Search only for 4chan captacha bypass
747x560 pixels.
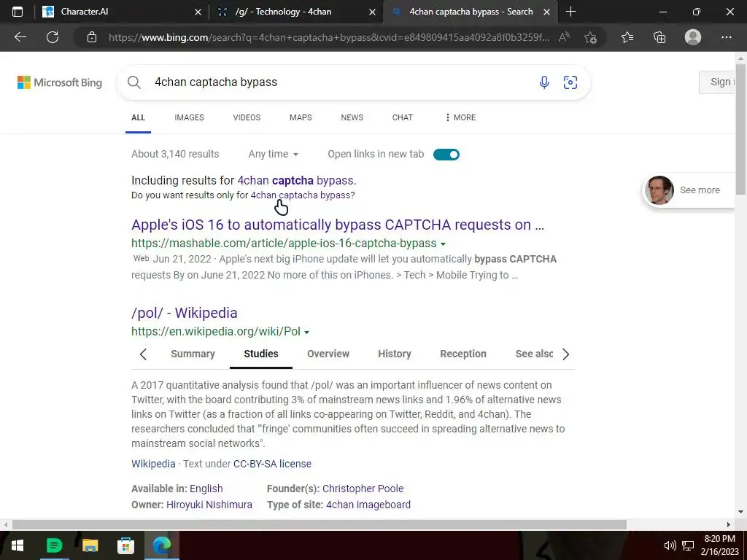coord(303,195)
